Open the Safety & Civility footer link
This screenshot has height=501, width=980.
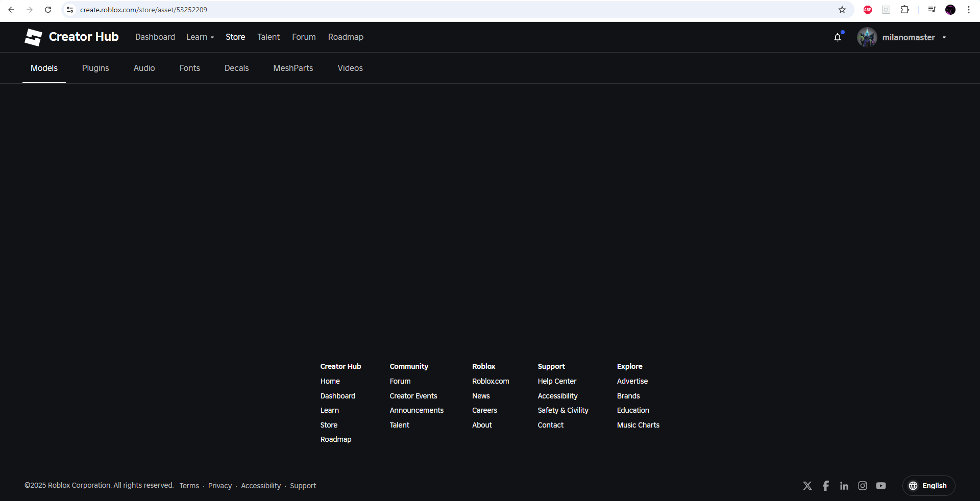click(x=563, y=410)
